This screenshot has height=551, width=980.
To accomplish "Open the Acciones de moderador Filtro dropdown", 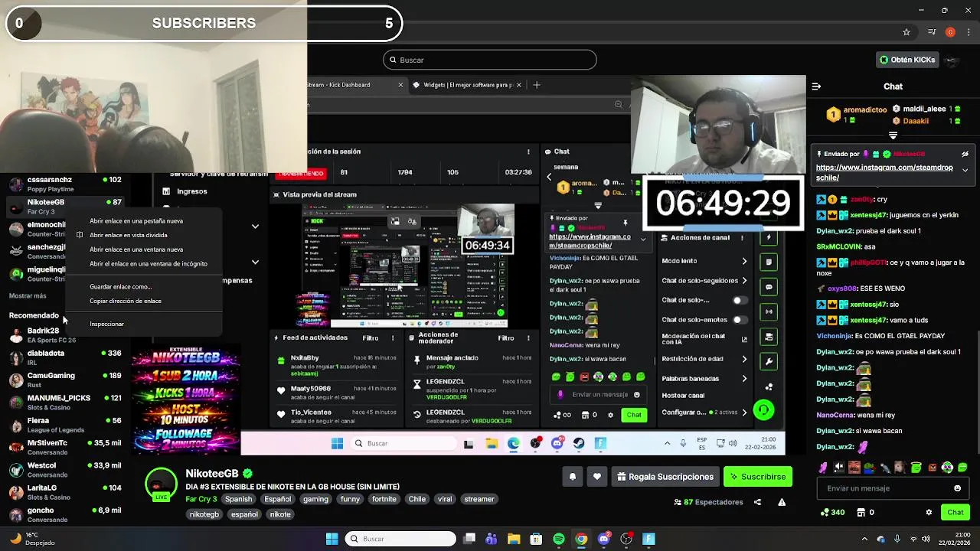I will click(506, 337).
